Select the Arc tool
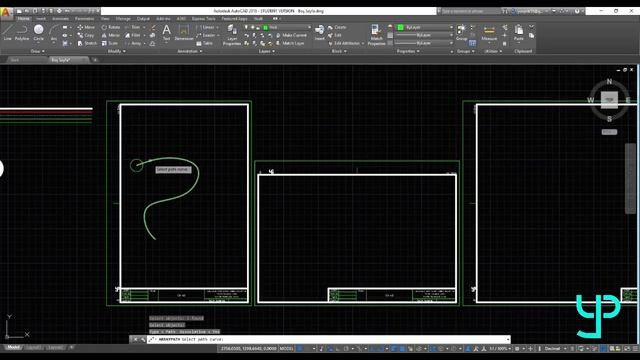This screenshot has height=360, width=640. [x=53, y=32]
